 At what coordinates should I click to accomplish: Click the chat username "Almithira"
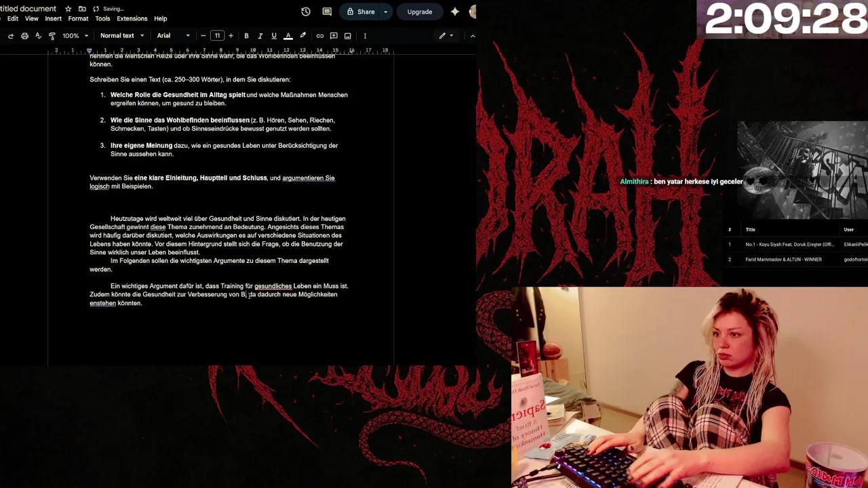click(x=634, y=182)
